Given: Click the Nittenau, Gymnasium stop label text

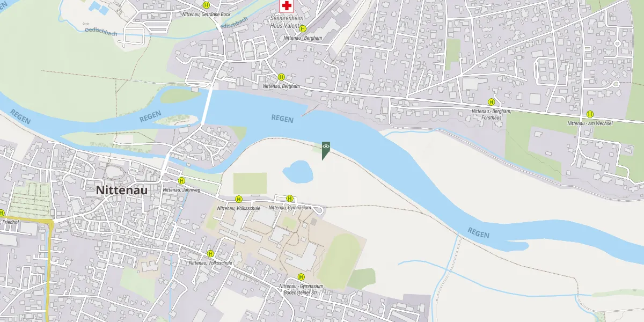Looking at the screenshot, I should pyautogui.click(x=290, y=208).
